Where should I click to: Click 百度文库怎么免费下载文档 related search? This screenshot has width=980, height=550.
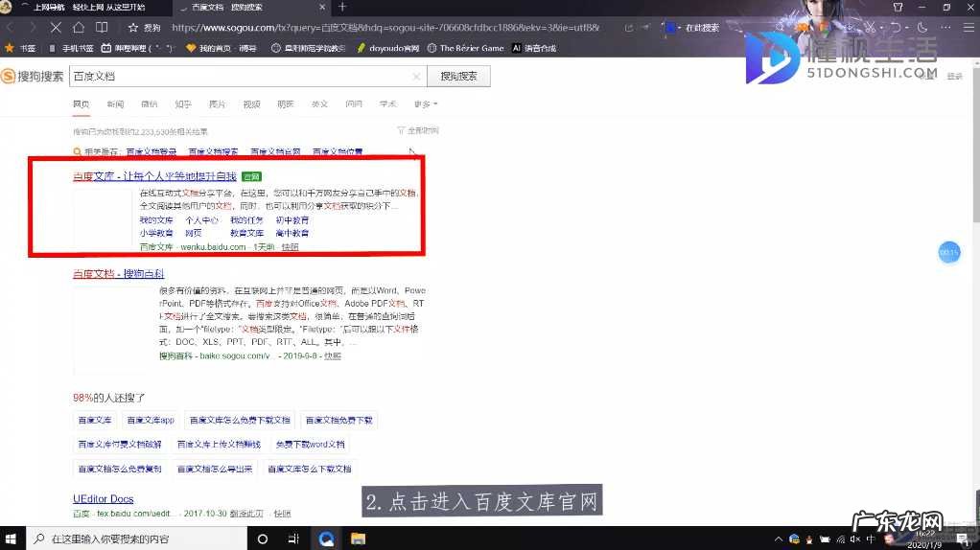240,420
